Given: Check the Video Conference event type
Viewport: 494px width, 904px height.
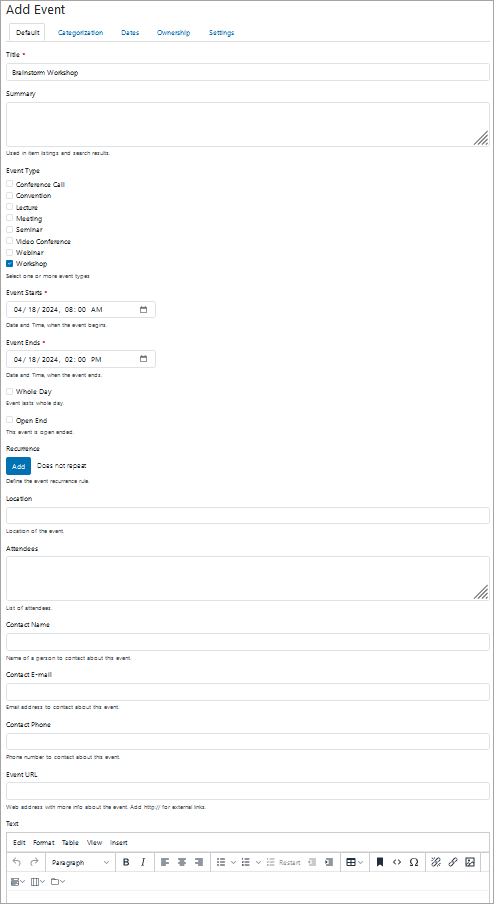Looking at the screenshot, I should pyautogui.click(x=9, y=240).
